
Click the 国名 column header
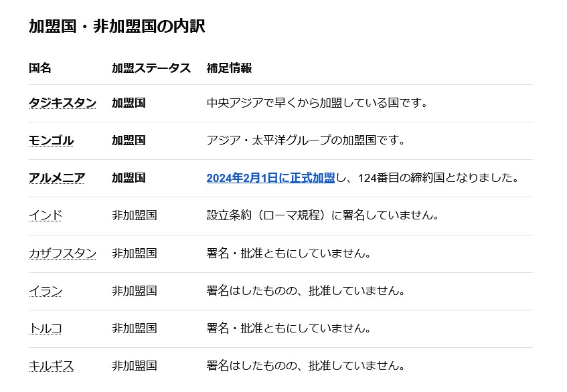[x=40, y=68]
